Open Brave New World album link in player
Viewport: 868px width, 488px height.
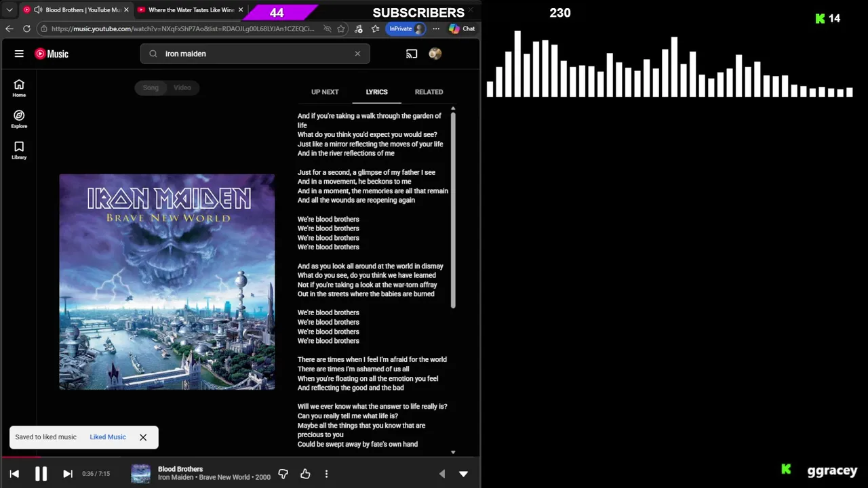224,477
